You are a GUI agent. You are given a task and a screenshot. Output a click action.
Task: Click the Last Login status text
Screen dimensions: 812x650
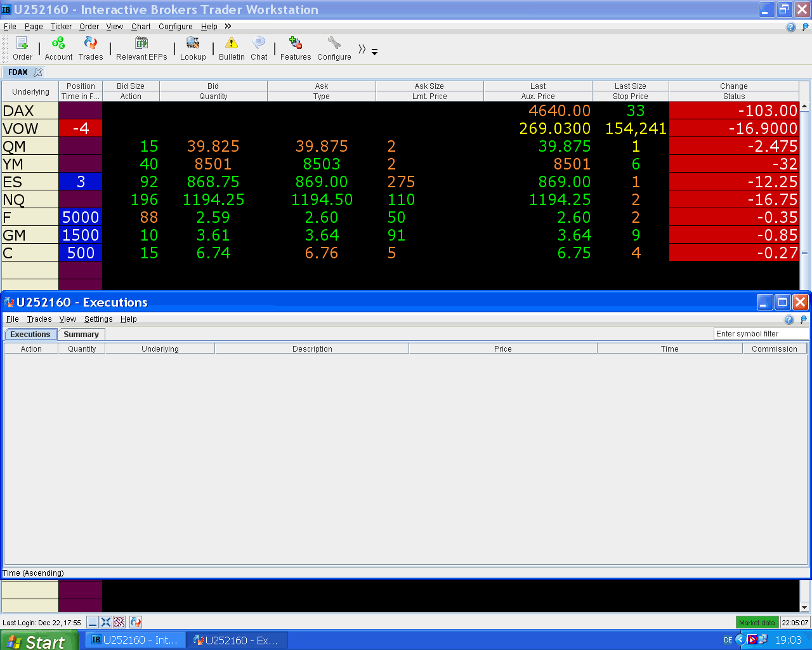tap(42, 623)
